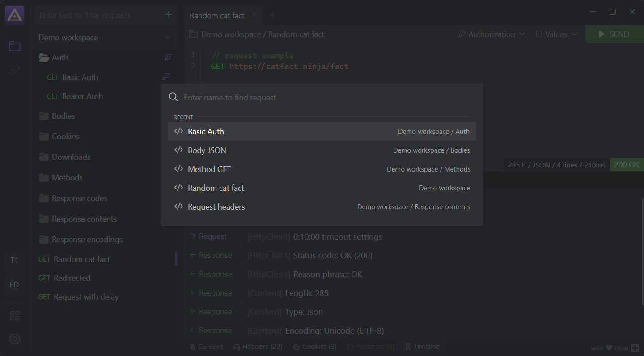Click the catfact.ninja URL in editor
The image size is (644, 356).
[289, 66]
